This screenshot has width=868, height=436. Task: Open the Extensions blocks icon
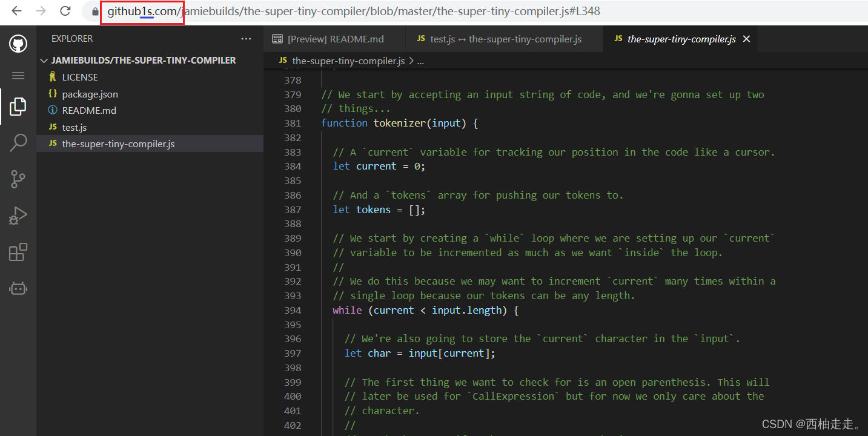(x=18, y=252)
